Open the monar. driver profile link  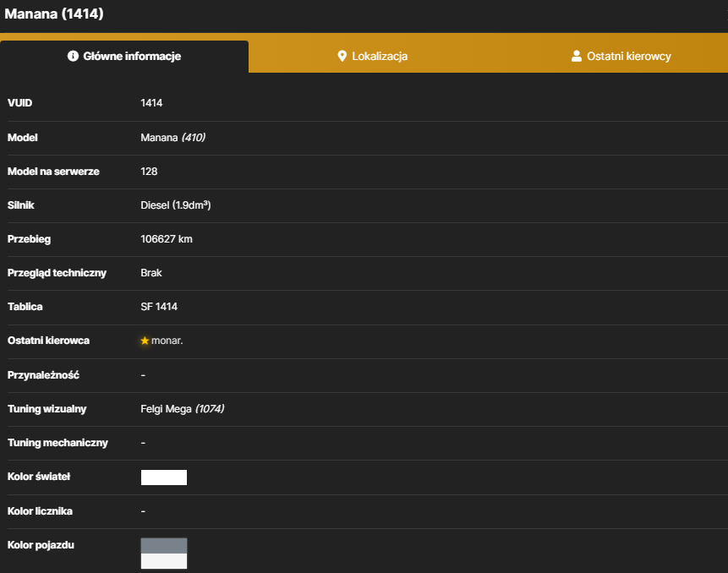click(167, 341)
